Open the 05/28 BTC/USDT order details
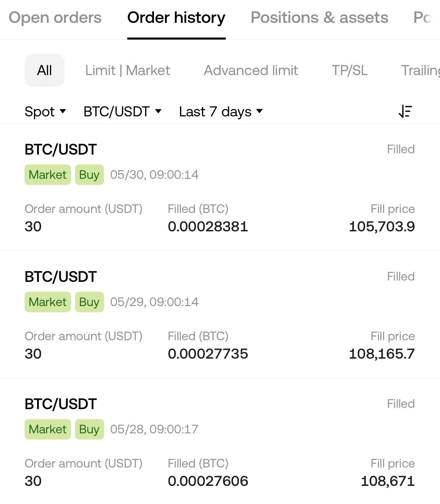Viewport: 440px width, 504px height. [x=220, y=441]
